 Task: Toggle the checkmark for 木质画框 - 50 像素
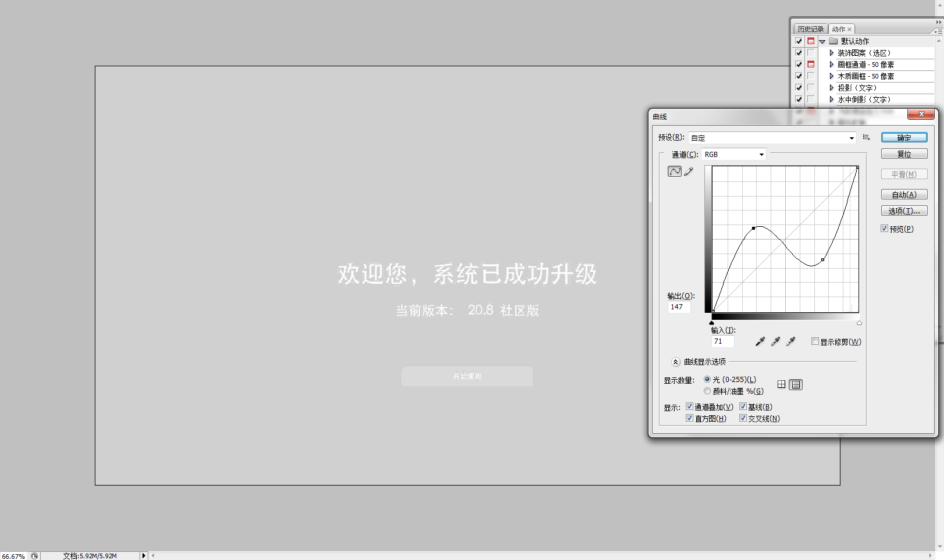tap(799, 76)
